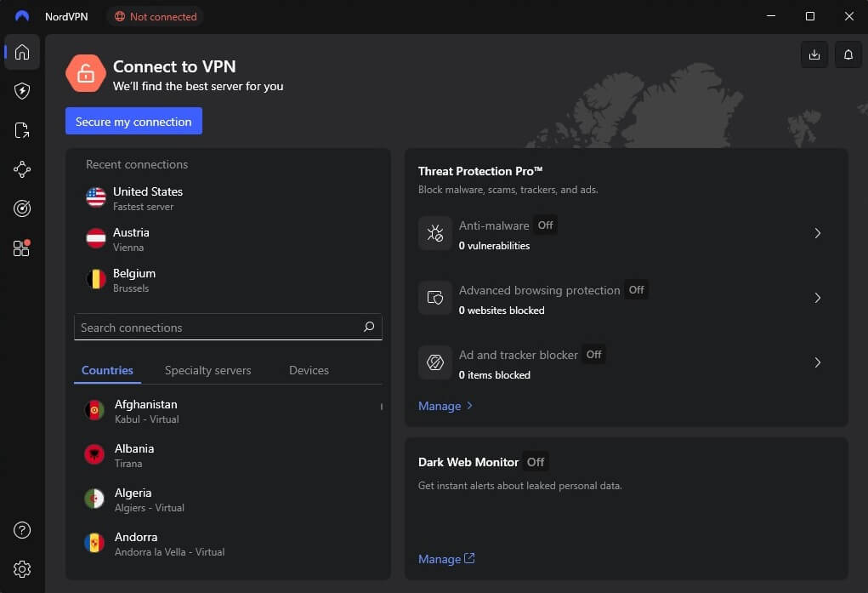
Task: Open the Home panel in the sidebar
Action: pos(21,52)
